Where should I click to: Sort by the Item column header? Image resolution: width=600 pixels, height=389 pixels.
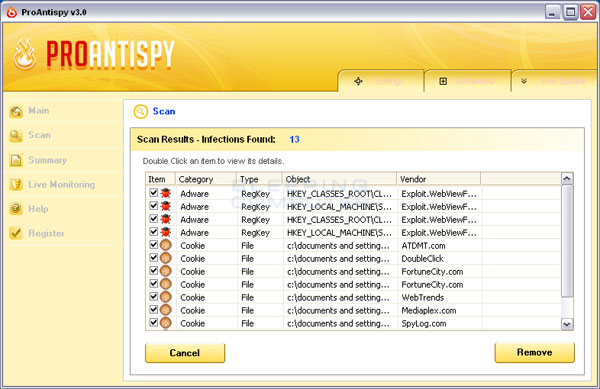[160, 179]
